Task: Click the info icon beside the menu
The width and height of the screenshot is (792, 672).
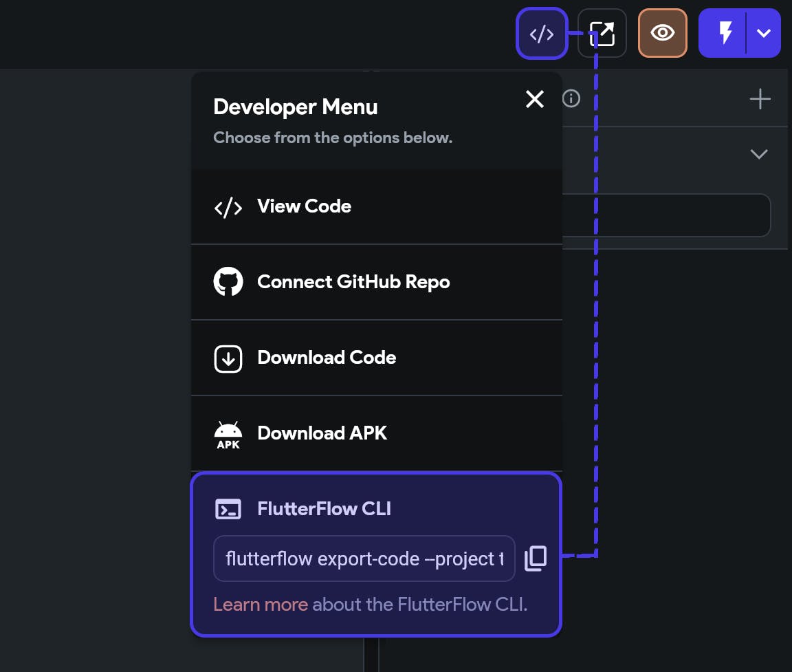Action: 571,99
